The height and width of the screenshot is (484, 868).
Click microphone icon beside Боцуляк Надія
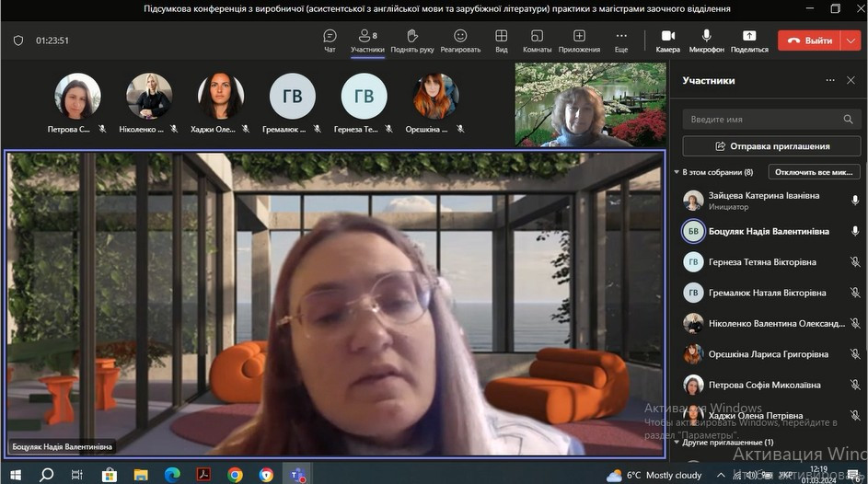[x=855, y=231]
